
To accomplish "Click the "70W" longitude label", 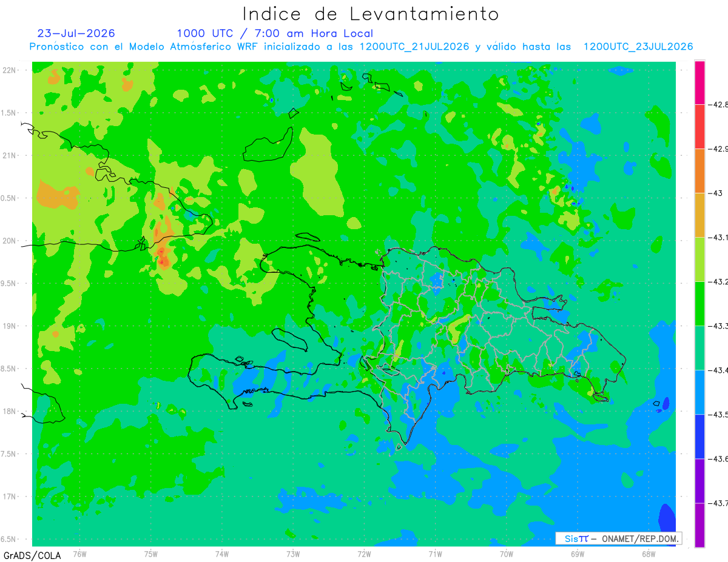I will (506, 554).
